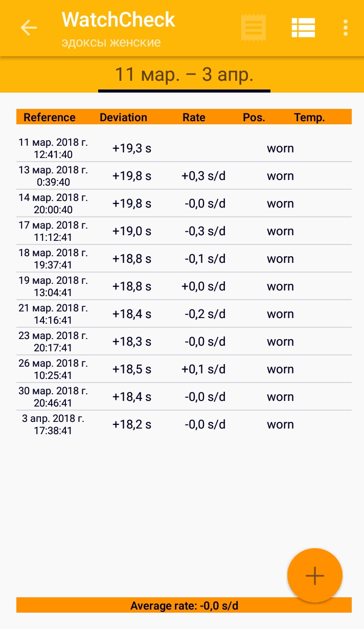The image size is (364, 629).
Task: Click the Pos. column header
Action: pos(254,117)
